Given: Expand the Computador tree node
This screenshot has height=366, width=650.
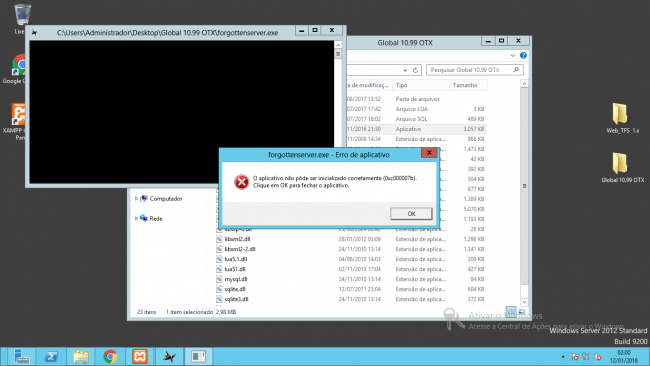Looking at the screenshot, I should 136,199.
